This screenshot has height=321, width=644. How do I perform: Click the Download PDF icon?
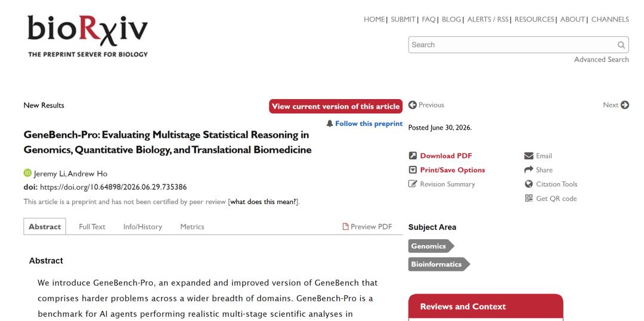(x=413, y=156)
